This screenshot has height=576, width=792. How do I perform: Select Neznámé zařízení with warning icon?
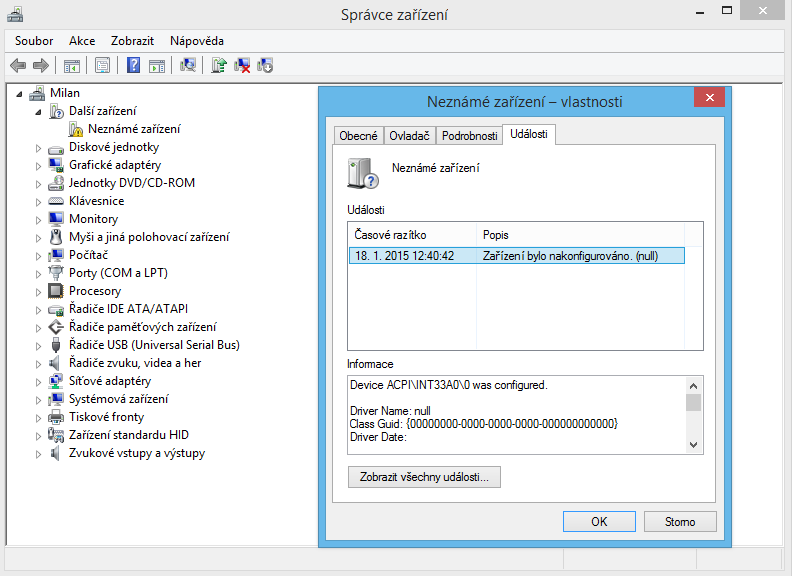click(134, 129)
